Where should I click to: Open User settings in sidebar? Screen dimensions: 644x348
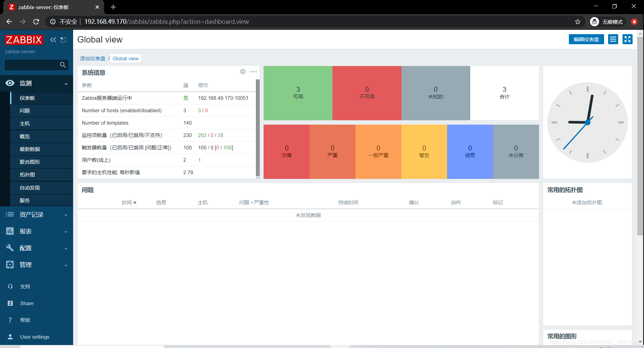coord(35,337)
